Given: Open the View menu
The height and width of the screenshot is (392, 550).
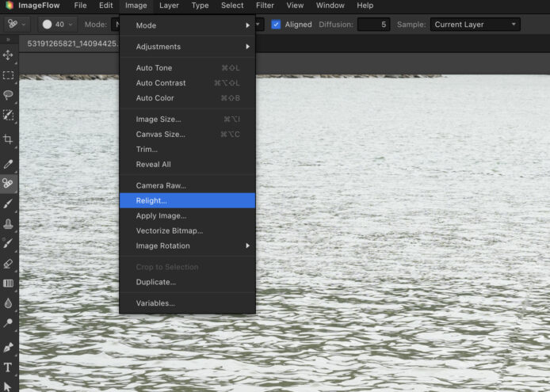Looking at the screenshot, I should coord(295,6).
